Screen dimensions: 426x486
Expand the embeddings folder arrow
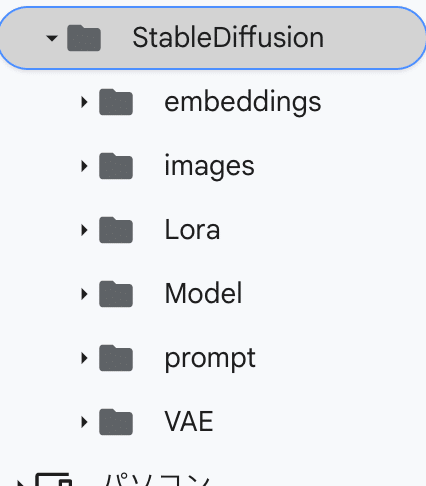pos(84,102)
